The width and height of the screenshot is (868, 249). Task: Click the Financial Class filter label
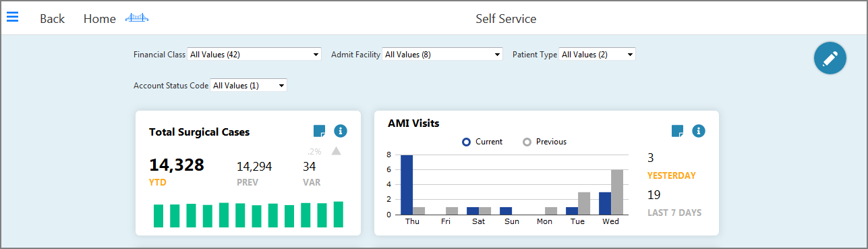point(159,54)
